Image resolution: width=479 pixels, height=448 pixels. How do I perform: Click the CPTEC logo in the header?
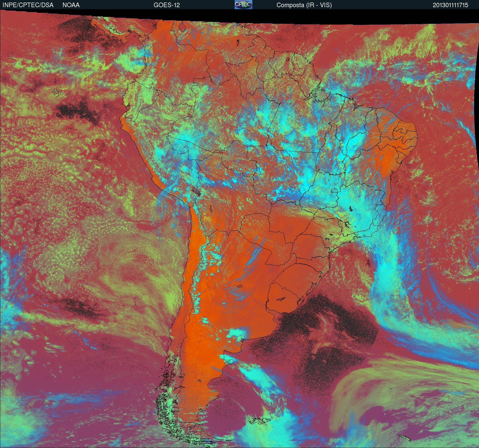(x=243, y=5)
